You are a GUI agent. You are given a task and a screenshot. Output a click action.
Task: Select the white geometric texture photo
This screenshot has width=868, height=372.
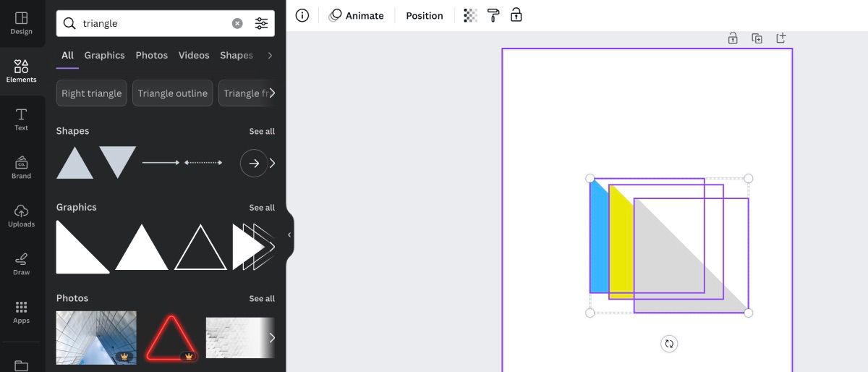coord(239,337)
